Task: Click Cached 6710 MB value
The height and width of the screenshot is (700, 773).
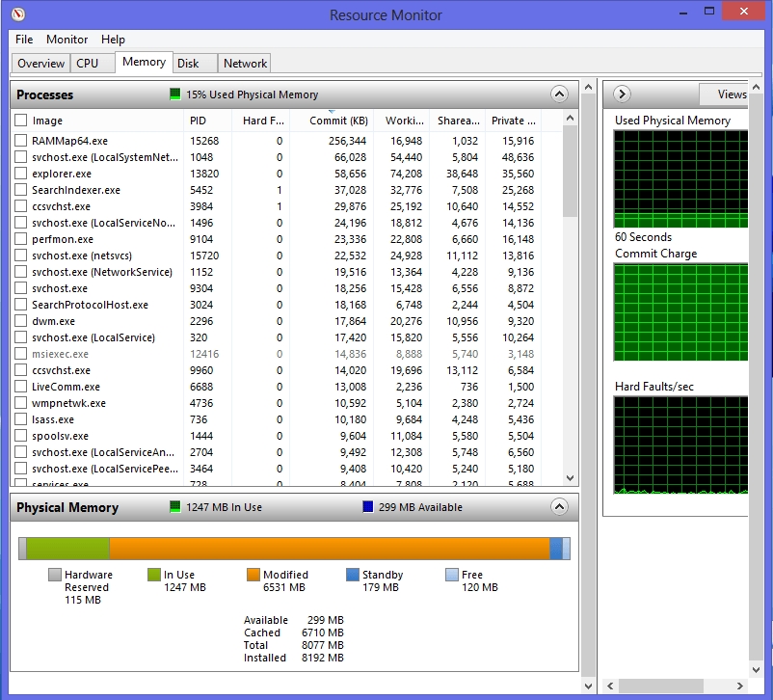Action: pos(323,633)
